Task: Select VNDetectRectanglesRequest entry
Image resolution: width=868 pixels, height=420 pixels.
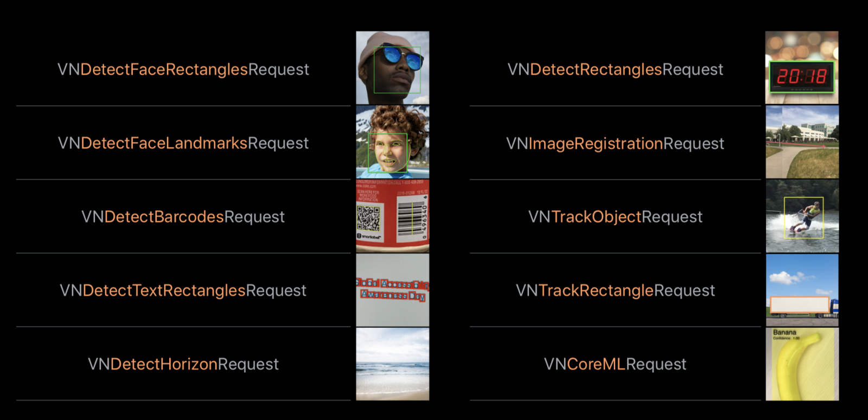Action: (x=615, y=69)
